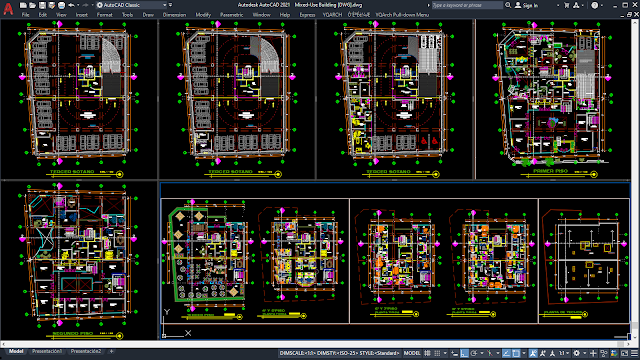Viewport: 640px width, 360px height.
Task: Open the Insert menu
Action: tap(82, 15)
